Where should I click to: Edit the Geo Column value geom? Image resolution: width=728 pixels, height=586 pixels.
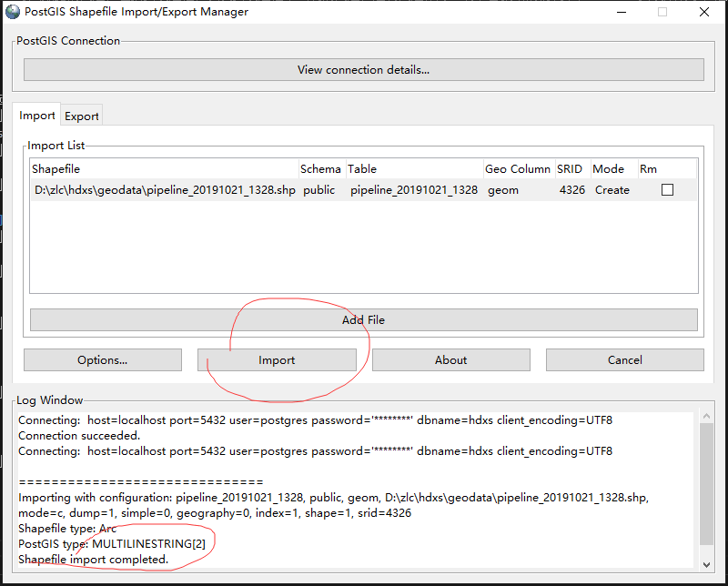click(x=503, y=190)
